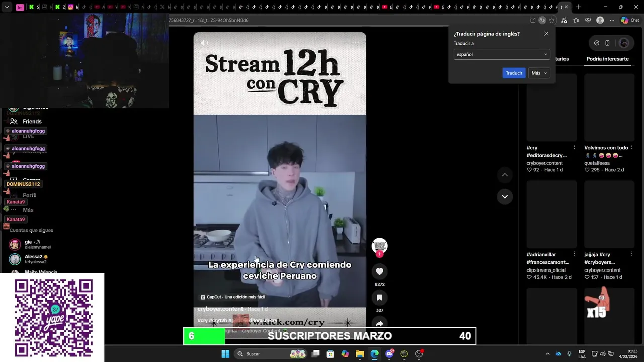Open File Explorer from taskbar
The height and width of the screenshot is (362, 644).
tap(360, 354)
